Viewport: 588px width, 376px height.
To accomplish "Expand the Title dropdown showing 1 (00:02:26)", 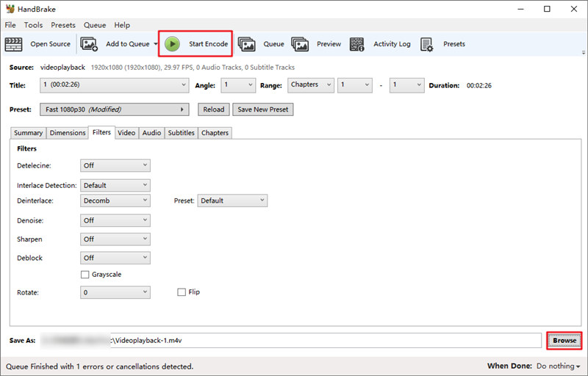I will [x=115, y=85].
